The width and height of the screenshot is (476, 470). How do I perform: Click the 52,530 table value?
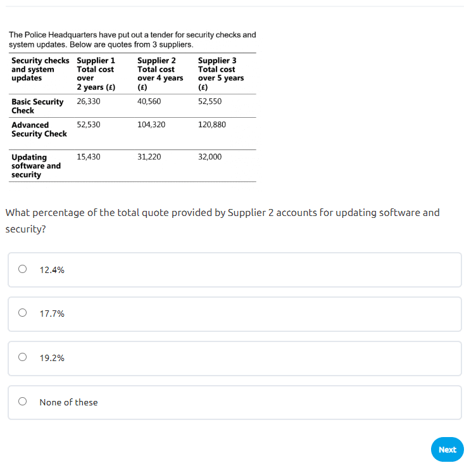[89, 125]
